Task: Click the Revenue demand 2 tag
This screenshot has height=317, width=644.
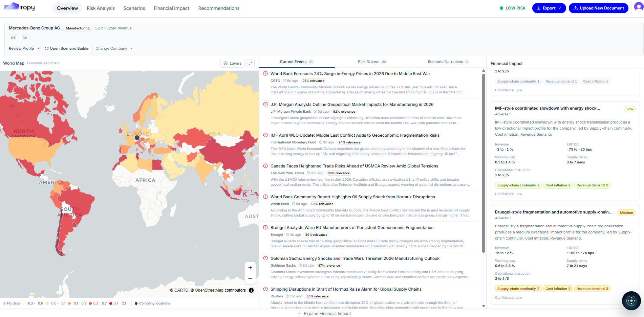Action: pyautogui.click(x=592, y=185)
